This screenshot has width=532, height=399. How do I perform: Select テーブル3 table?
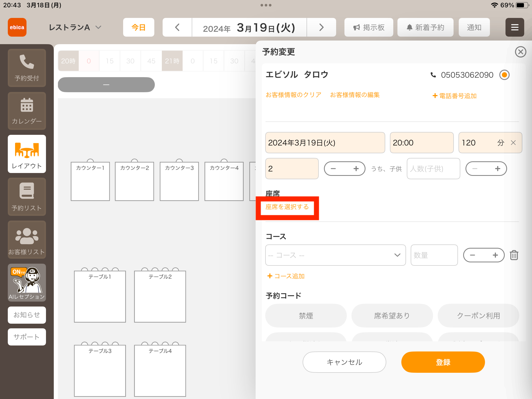pos(100,371)
